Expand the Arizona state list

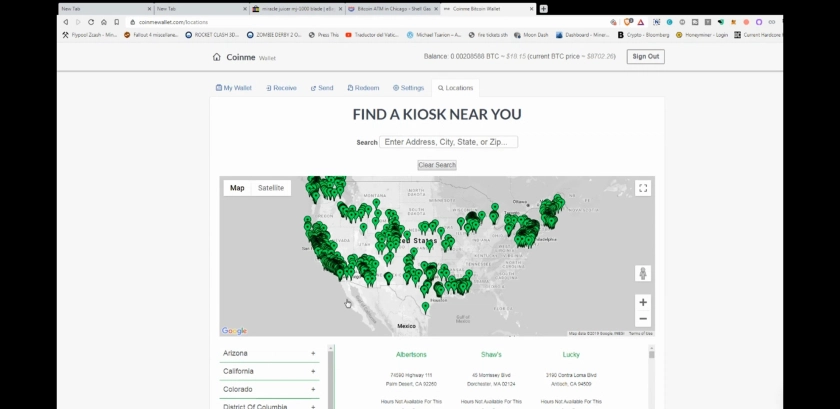click(x=269, y=353)
